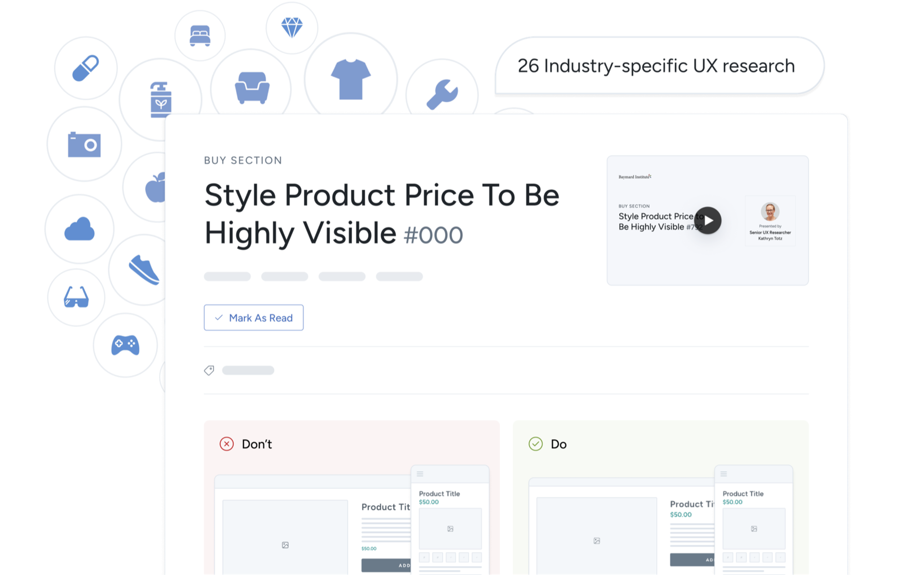Click the game controller icon
Image resolution: width=924 pixels, height=575 pixels.
point(125,345)
